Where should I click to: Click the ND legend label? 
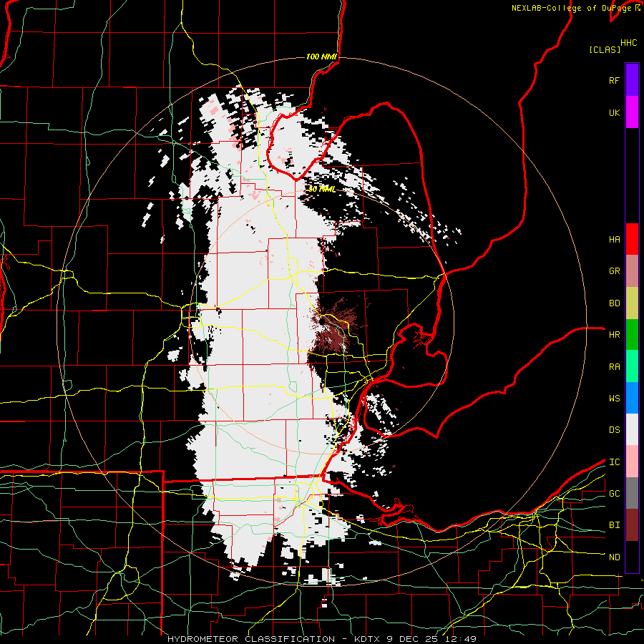614,557
